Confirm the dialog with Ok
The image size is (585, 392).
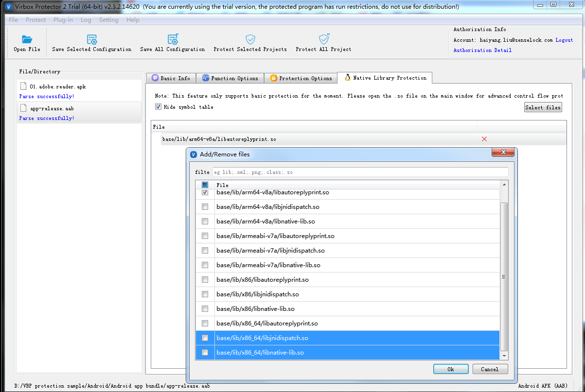coord(451,369)
